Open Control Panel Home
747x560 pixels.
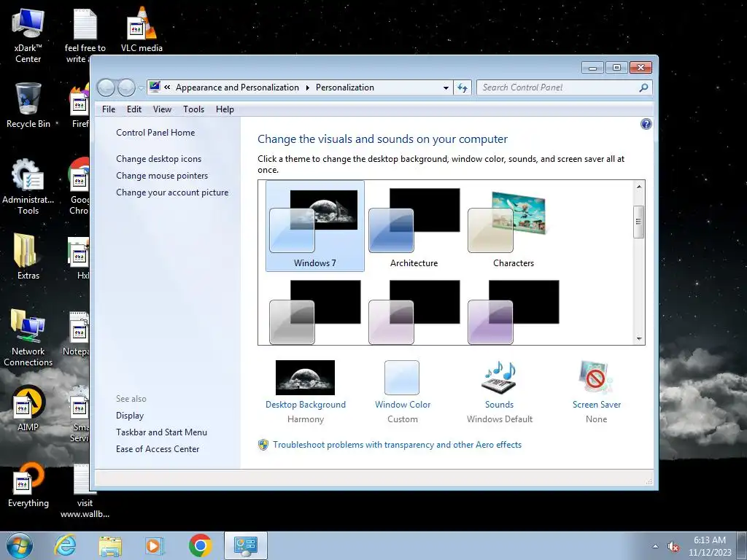[155, 133]
